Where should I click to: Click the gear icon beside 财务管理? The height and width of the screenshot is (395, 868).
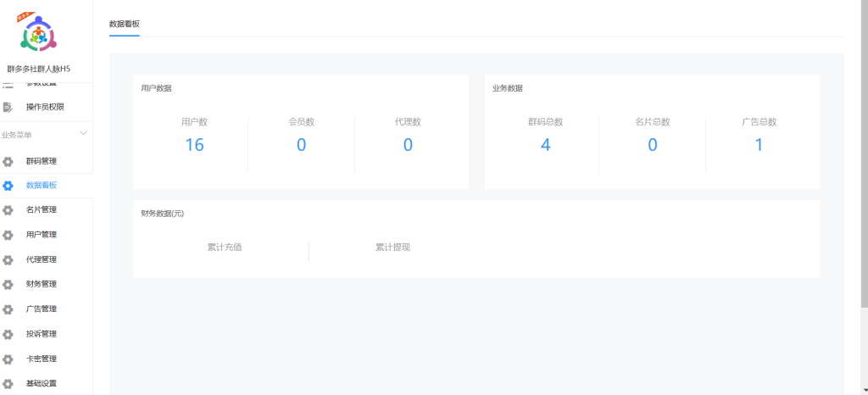[x=8, y=285]
